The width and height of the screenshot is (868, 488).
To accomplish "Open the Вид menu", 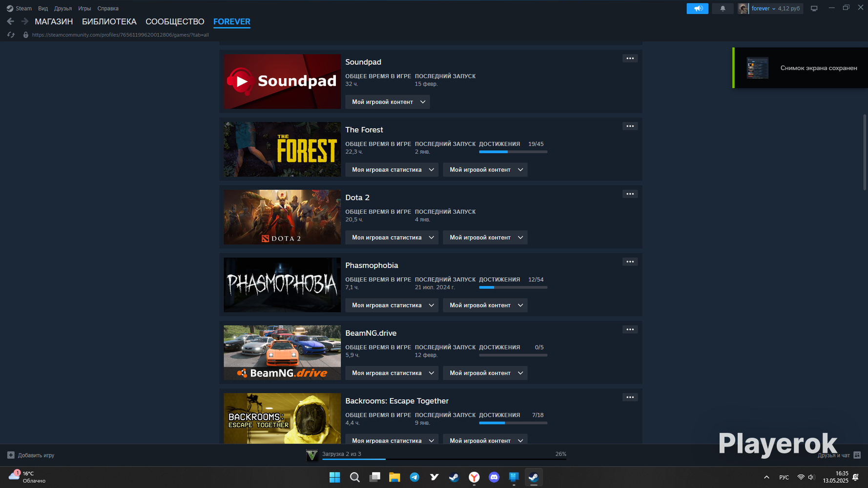I will (x=43, y=8).
